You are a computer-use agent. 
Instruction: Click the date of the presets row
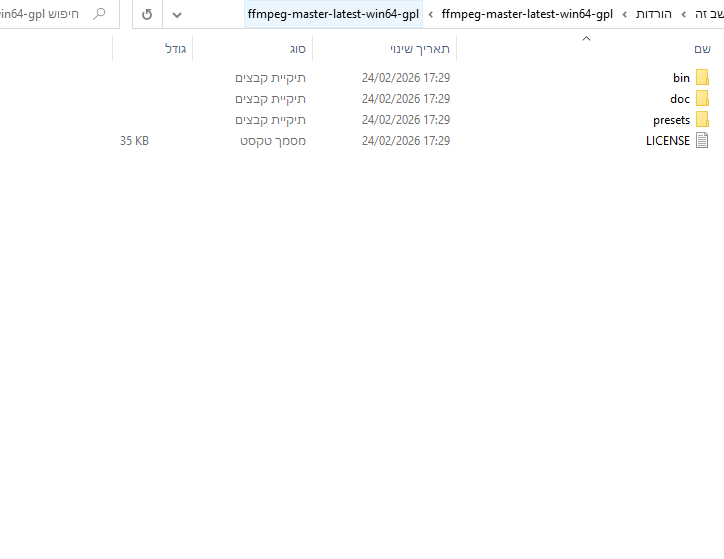click(x=406, y=120)
